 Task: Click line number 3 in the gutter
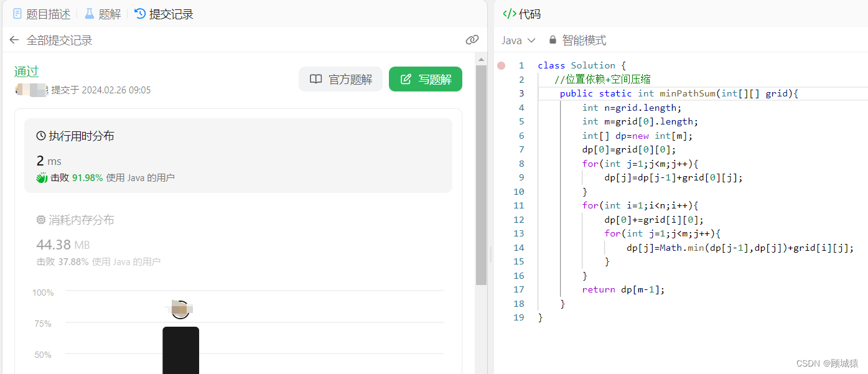click(521, 93)
